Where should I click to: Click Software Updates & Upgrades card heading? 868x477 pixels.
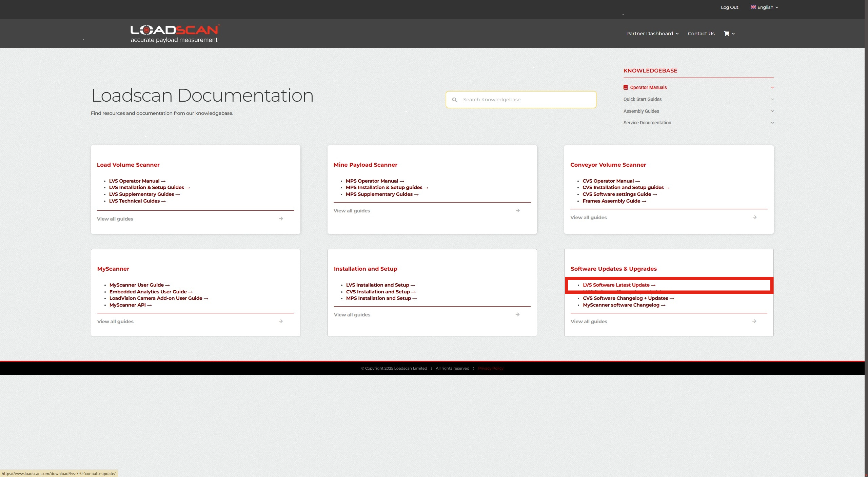(613, 269)
